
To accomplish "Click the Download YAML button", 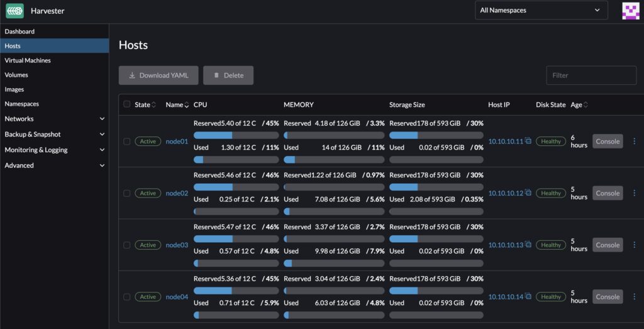I will 158,75.
